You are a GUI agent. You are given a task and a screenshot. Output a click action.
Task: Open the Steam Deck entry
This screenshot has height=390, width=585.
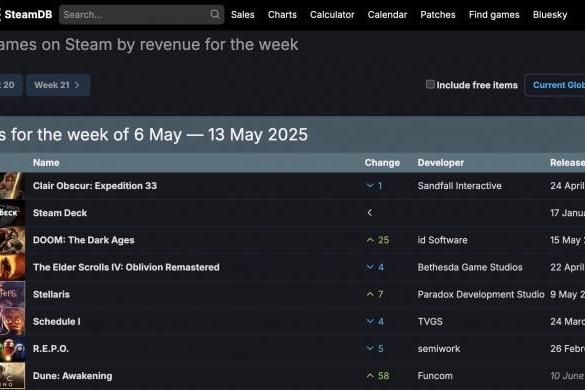point(60,213)
